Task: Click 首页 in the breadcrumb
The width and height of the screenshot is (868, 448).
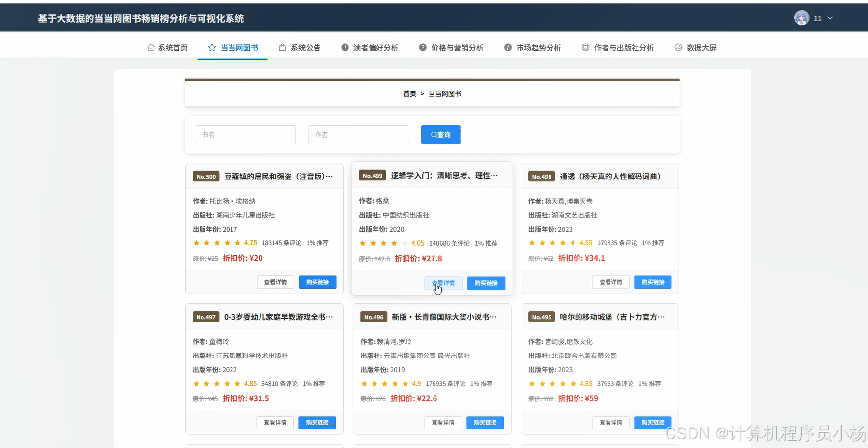Action: [x=409, y=94]
